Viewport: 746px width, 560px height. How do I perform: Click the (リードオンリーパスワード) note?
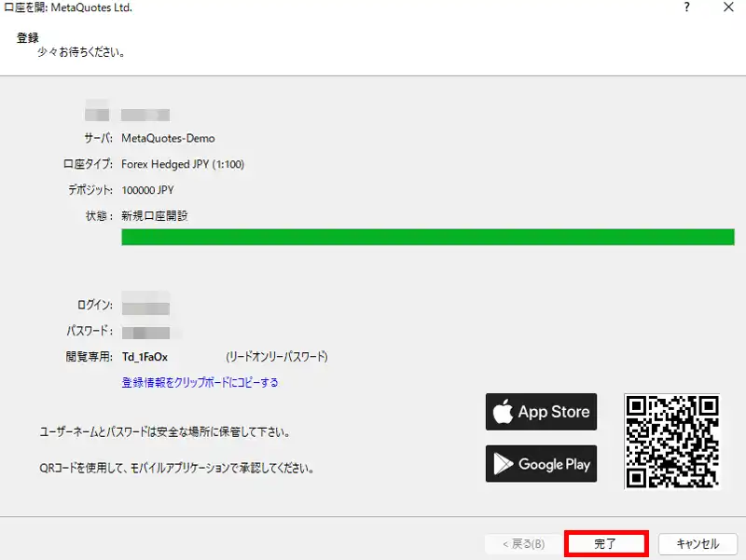pyautogui.click(x=277, y=357)
